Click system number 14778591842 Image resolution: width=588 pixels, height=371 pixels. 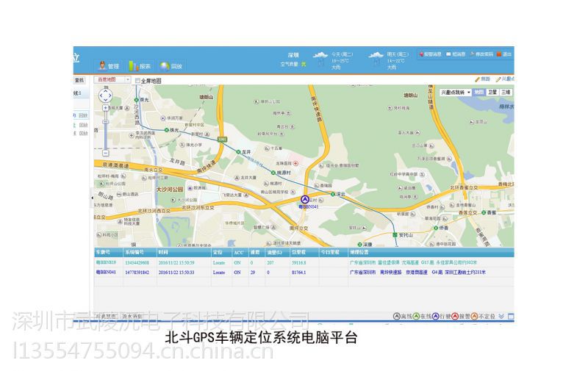click(x=137, y=273)
